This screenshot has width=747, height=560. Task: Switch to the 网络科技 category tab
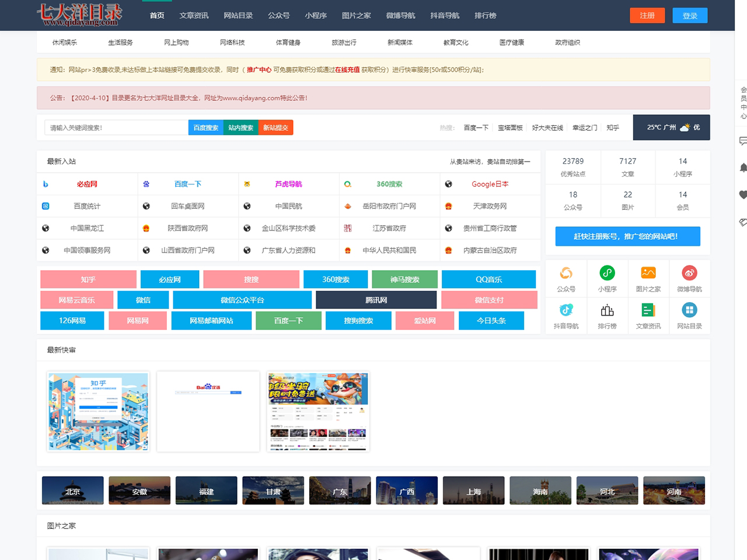coord(232,43)
